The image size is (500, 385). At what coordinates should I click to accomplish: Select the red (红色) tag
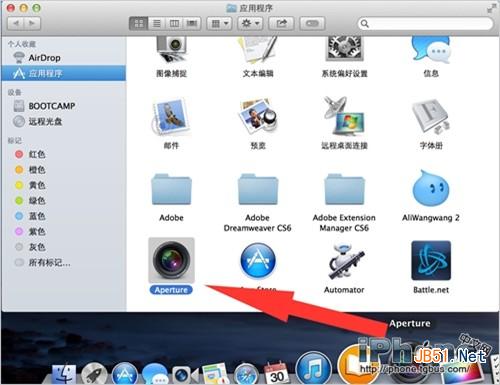(63, 154)
